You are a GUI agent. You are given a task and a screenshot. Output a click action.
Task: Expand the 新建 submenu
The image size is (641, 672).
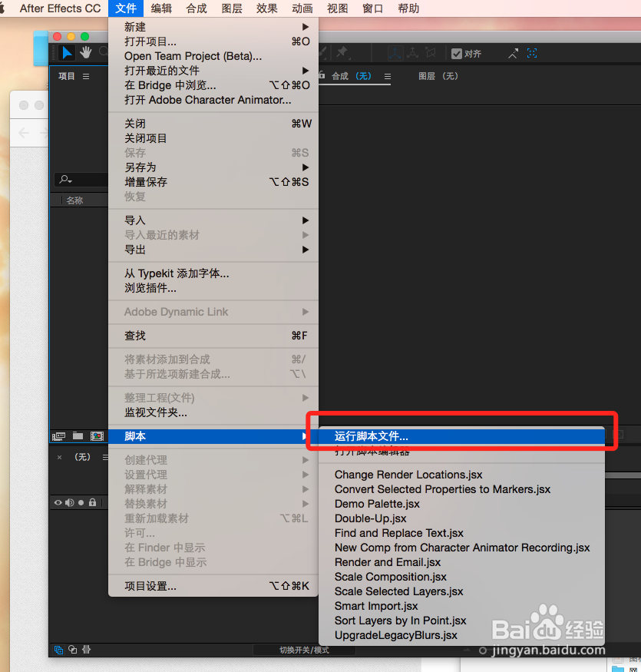tap(213, 27)
